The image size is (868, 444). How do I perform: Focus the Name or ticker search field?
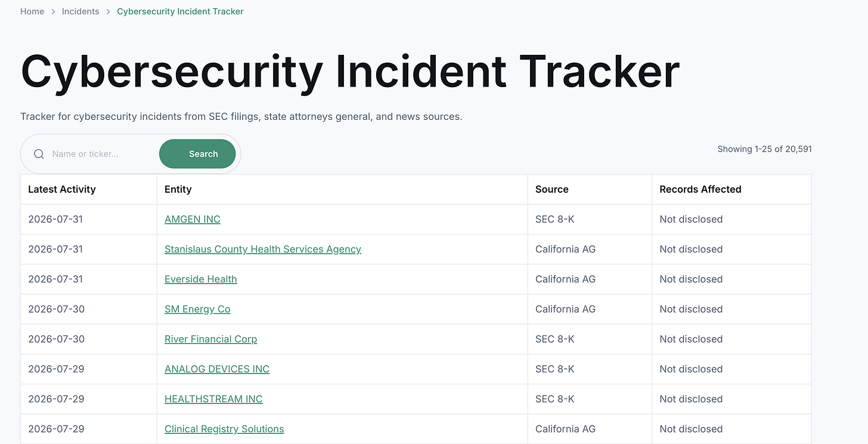101,154
